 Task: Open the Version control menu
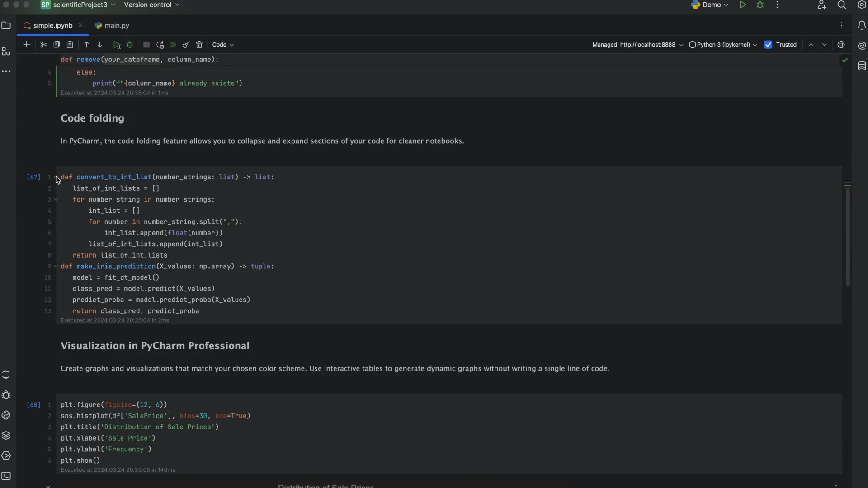click(152, 5)
